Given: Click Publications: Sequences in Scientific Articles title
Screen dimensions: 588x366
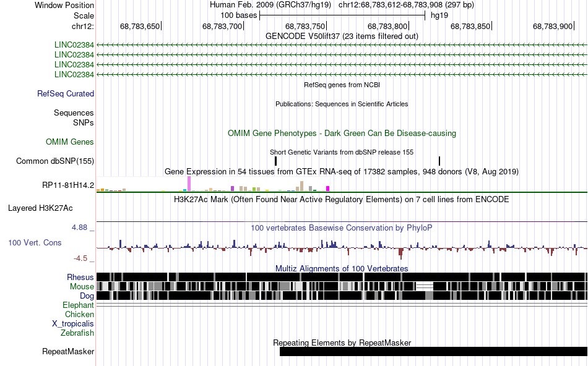Looking at the screenshot, I should [342, 104].
